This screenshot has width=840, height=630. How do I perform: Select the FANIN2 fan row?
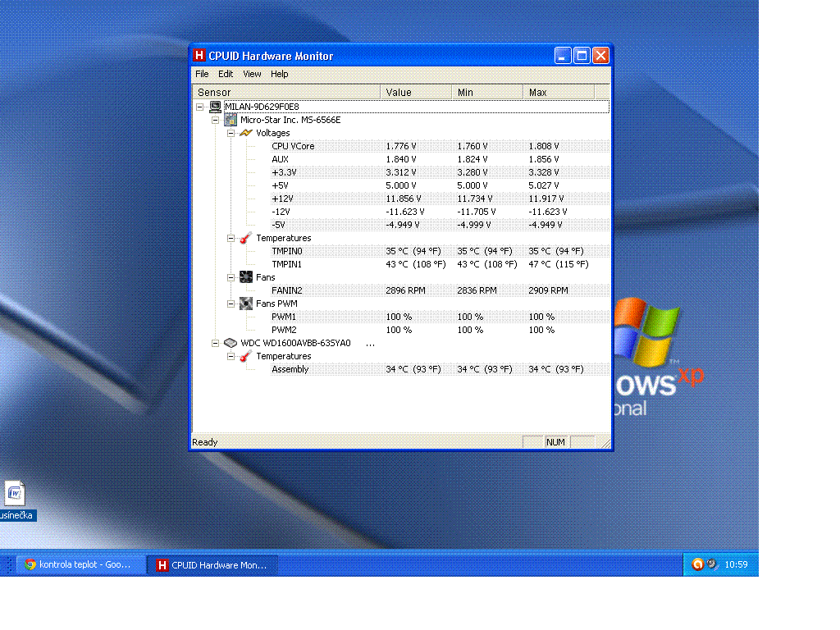tap(440, 290)
